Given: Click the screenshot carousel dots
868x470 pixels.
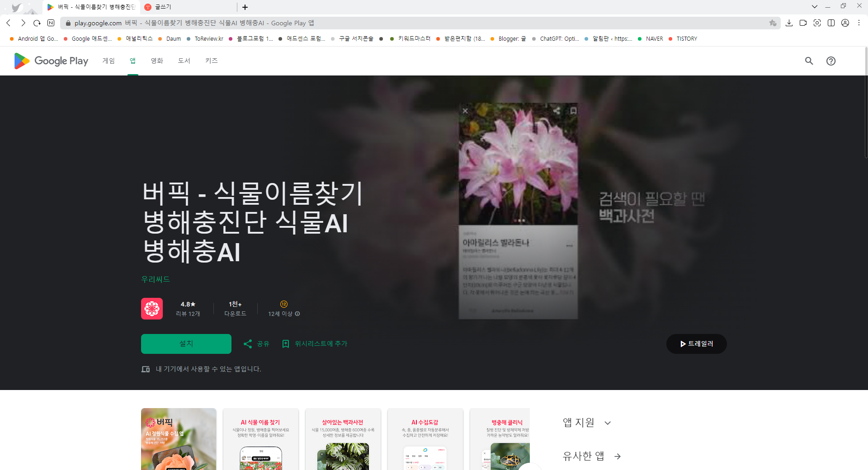Looking at the screenshot, I should pos(518,220).
